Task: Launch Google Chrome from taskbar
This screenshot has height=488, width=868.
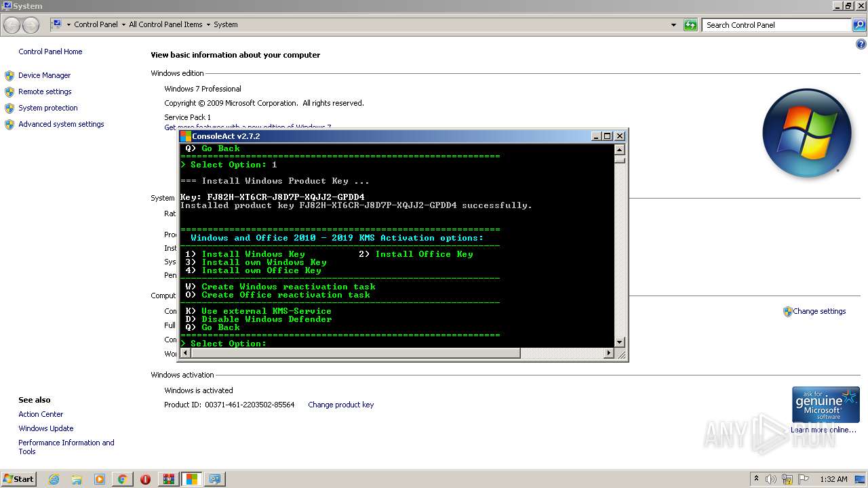Action: [123, 479]
